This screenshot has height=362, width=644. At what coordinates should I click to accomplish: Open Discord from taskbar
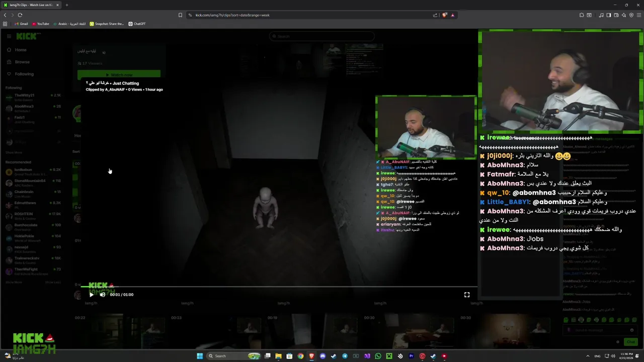[323, 356]
